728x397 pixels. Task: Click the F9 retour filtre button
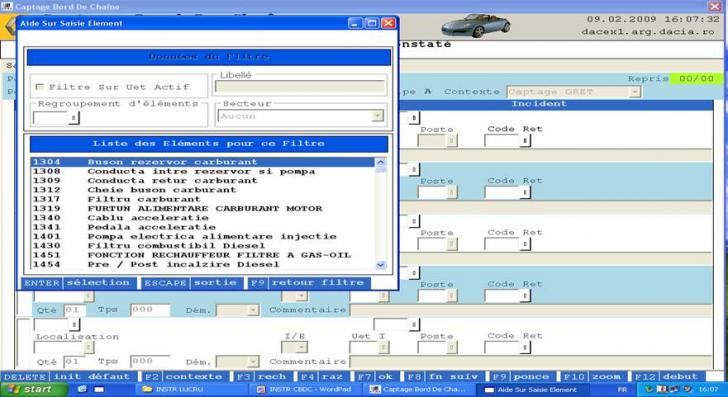[x=309, y=283]
